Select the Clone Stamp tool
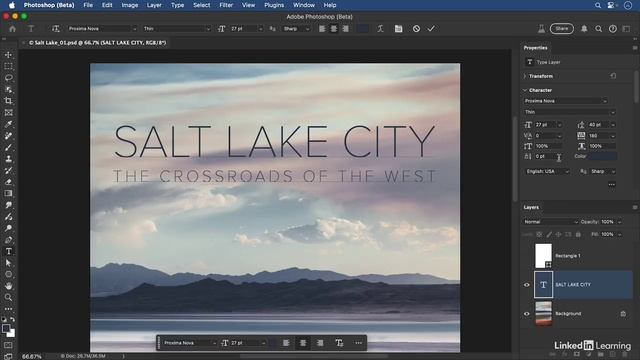 (x=8, y=159)
